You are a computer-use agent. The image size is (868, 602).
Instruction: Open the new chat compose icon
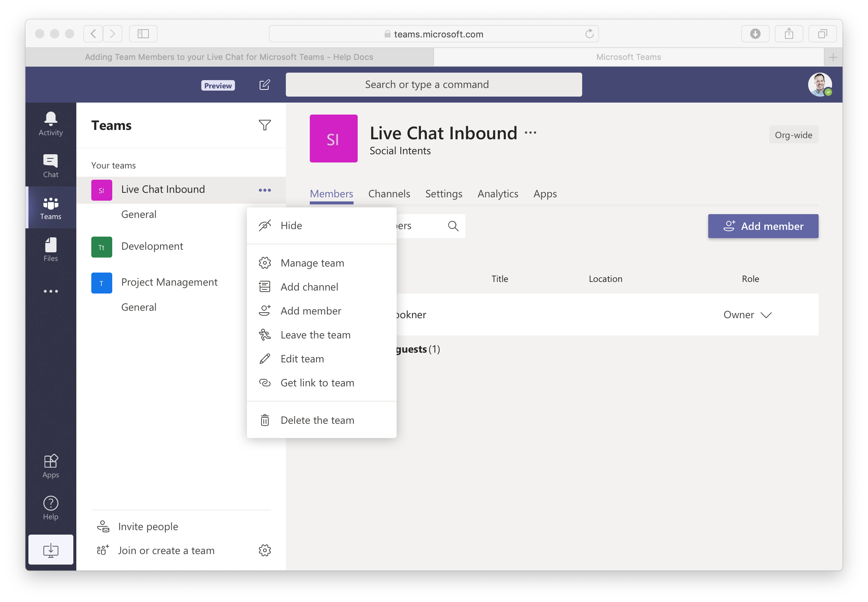click(265, 85)
